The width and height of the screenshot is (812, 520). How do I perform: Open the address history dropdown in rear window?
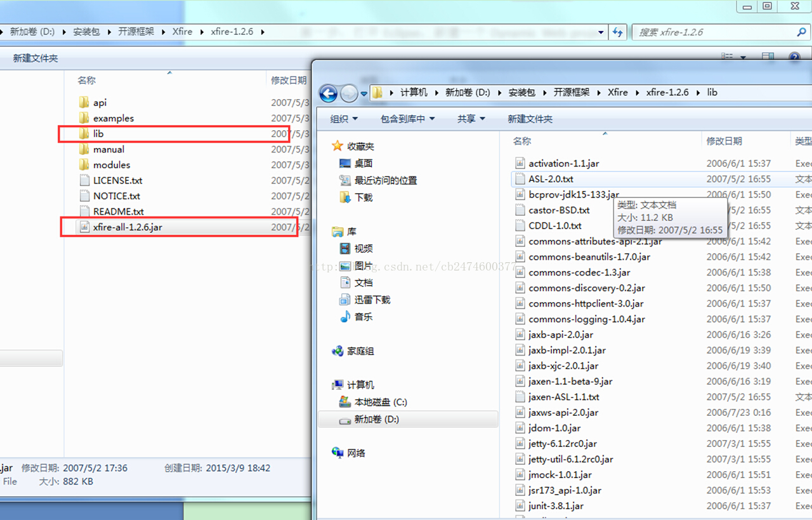601,32
